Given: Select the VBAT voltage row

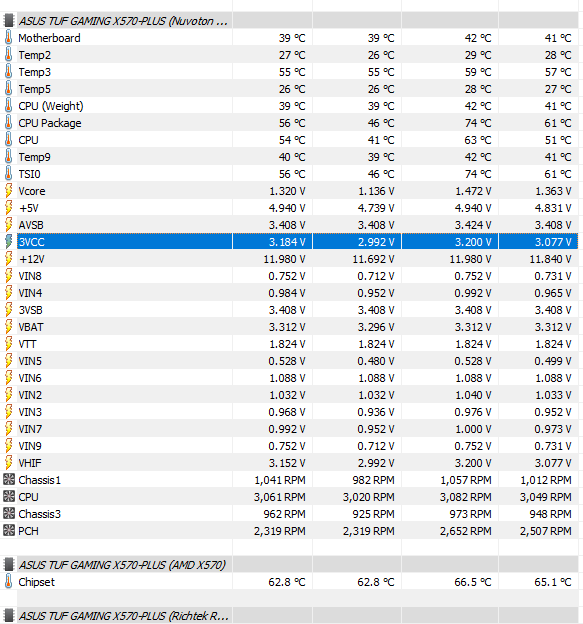Looking at the screenshot, I should click(x=289, y=327).
